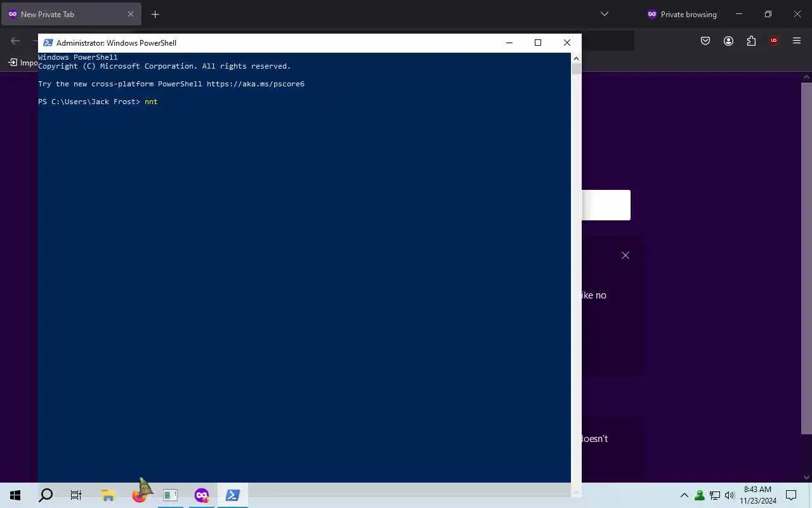Image resolution: width=812 pixels, height=508 pixels.
Task: Select the New Private Tab browser tab
Action: (x=70, y=14)
